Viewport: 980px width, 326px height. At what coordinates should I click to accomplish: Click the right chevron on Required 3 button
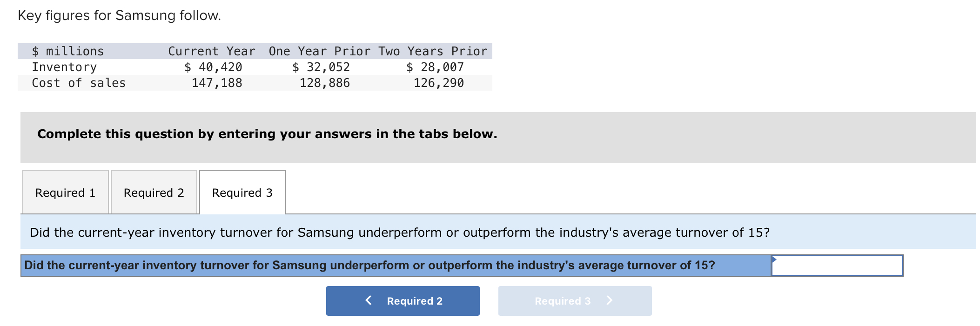point(610,301)
